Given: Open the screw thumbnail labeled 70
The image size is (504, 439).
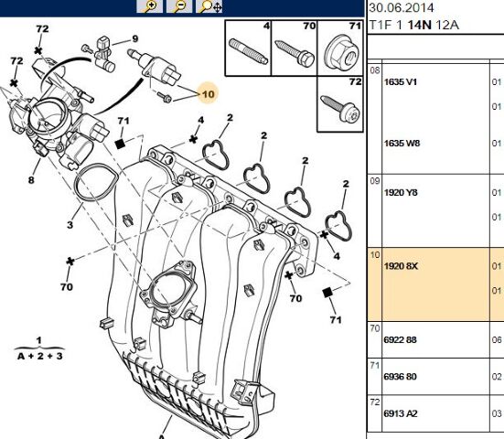Looking at the screenshot, I should 295,48.
